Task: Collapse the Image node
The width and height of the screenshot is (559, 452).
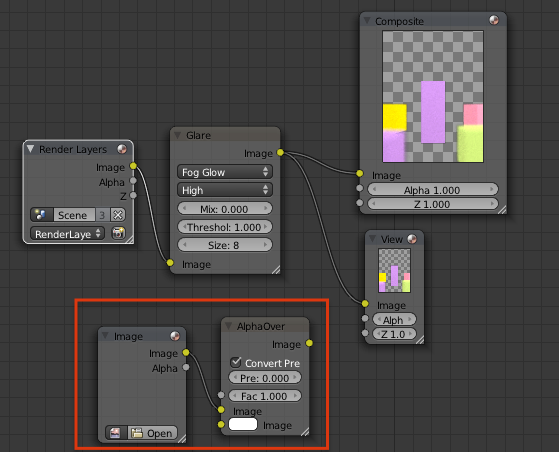Action: pos(105,335)
